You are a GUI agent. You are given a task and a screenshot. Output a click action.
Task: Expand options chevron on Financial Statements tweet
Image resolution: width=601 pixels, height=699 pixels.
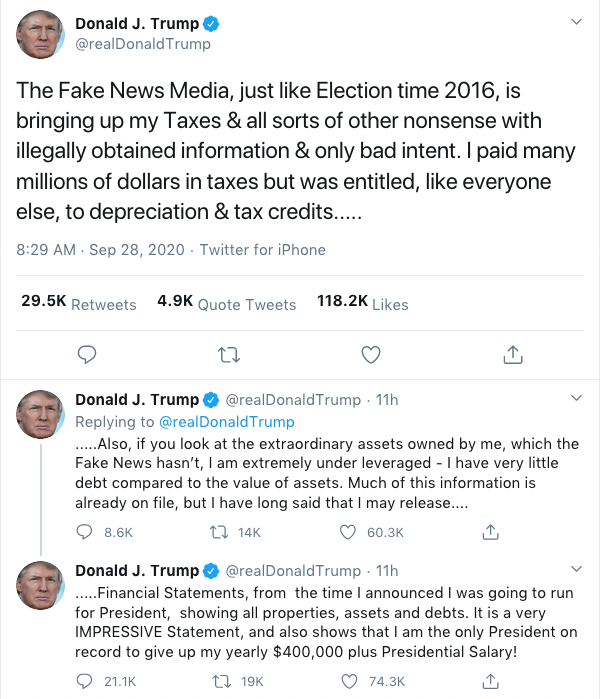point(576,570)
